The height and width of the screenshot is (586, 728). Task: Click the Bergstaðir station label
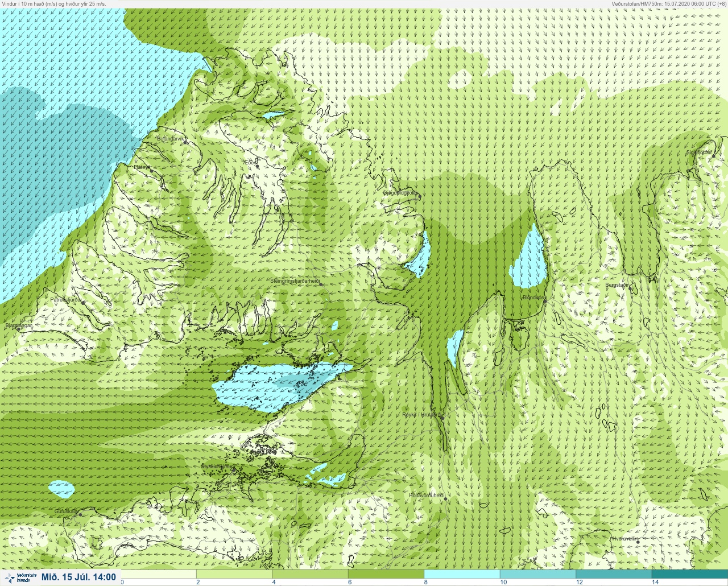617,285
